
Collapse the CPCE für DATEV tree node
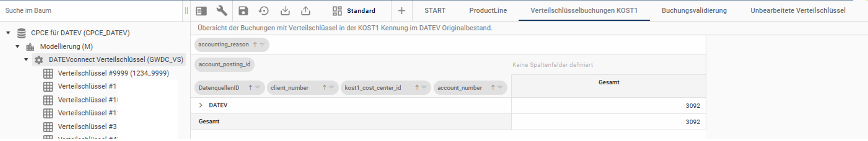(8, 33)
